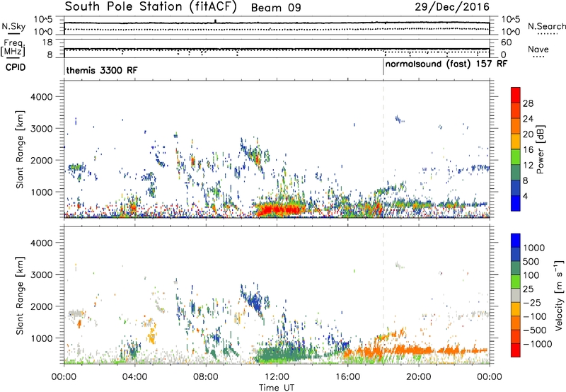Image resolution: width=566 pixels, height=392 pixels.
Task: Click the 16:00 time axis label
Action: [x=347, y=377]
